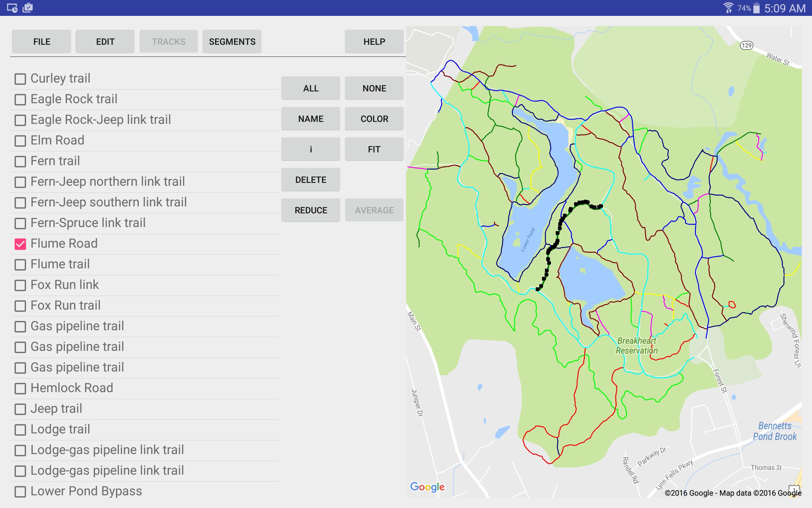Check the Curley trail checkbox
Image resolution: width=812 pixels, height=508 pixels.
20,79
